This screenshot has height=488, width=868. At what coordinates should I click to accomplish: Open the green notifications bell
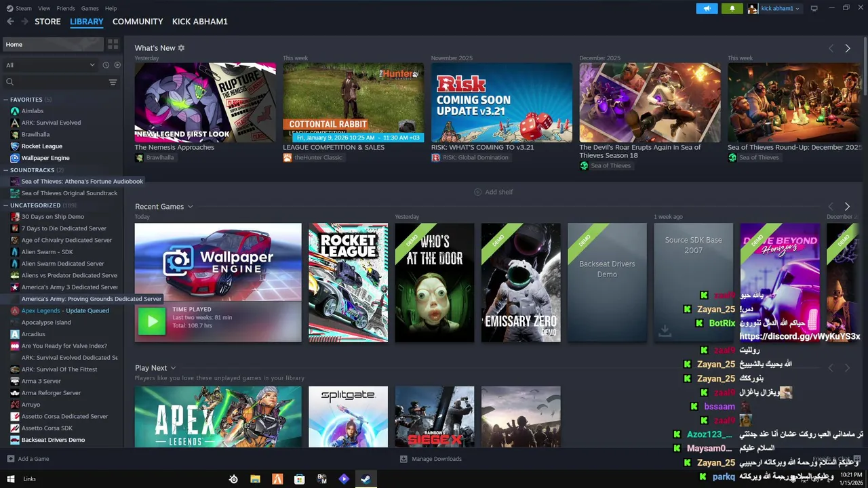click(x=732, y=8)
